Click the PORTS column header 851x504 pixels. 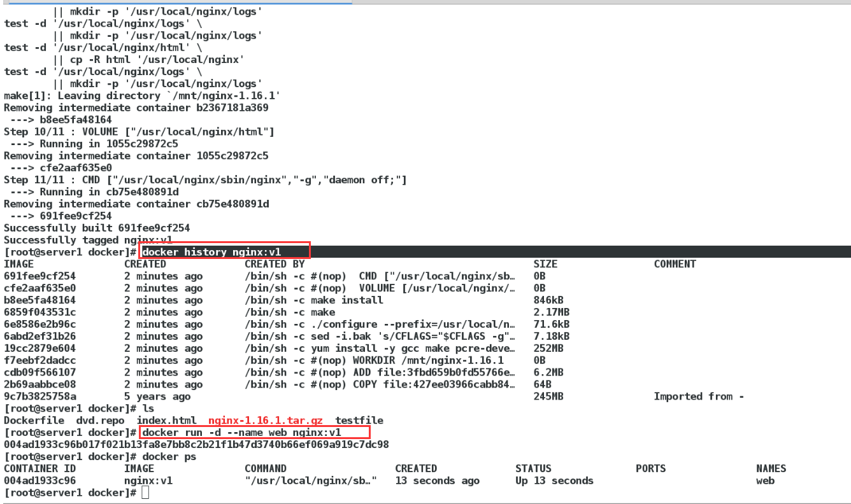coord(651,469)
